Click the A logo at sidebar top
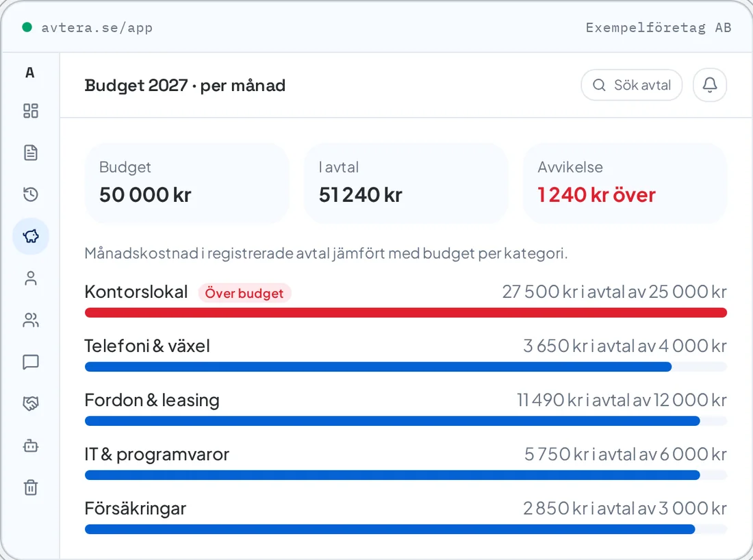Image resolution: width=753 pixels, height=560 pixels. coord(29,73)
